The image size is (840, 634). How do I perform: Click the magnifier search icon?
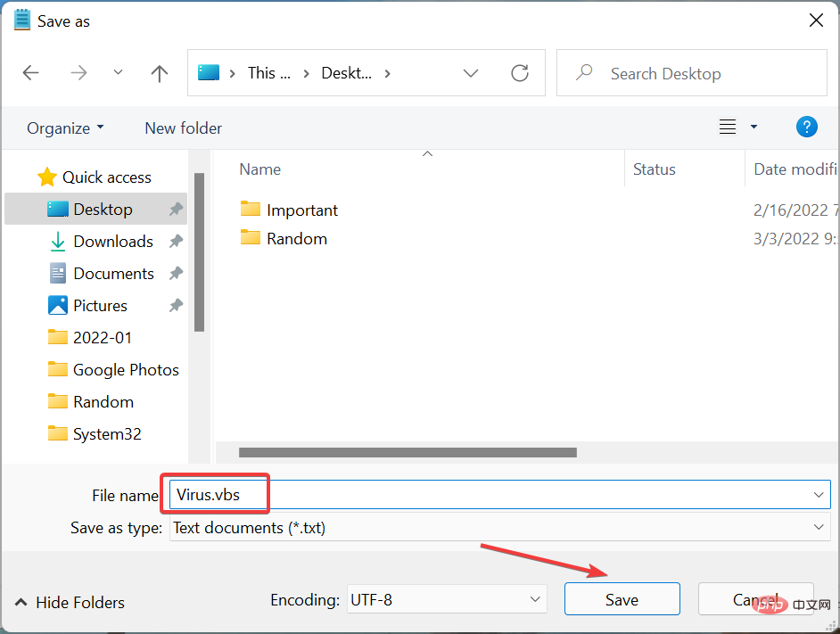tap(584, 72)
